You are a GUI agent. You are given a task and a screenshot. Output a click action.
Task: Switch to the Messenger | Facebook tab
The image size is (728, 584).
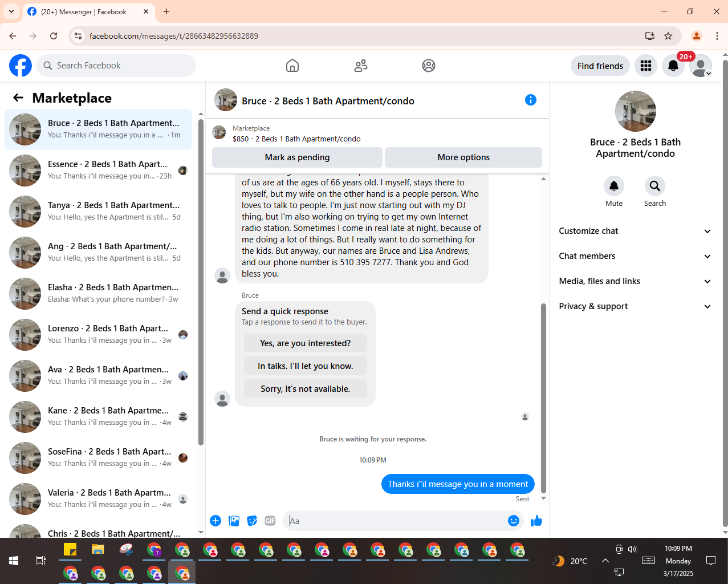pos(88,11)
